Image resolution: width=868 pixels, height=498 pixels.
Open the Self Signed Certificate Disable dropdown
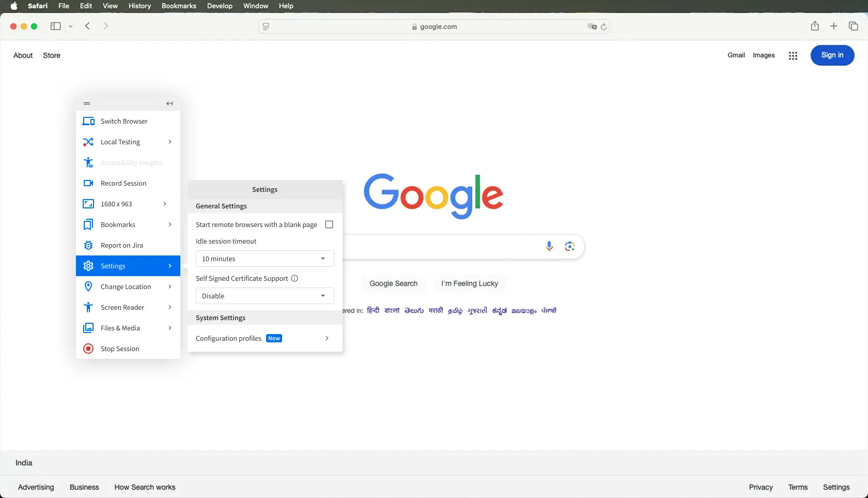pyautogui.click(x=265, y=296)
